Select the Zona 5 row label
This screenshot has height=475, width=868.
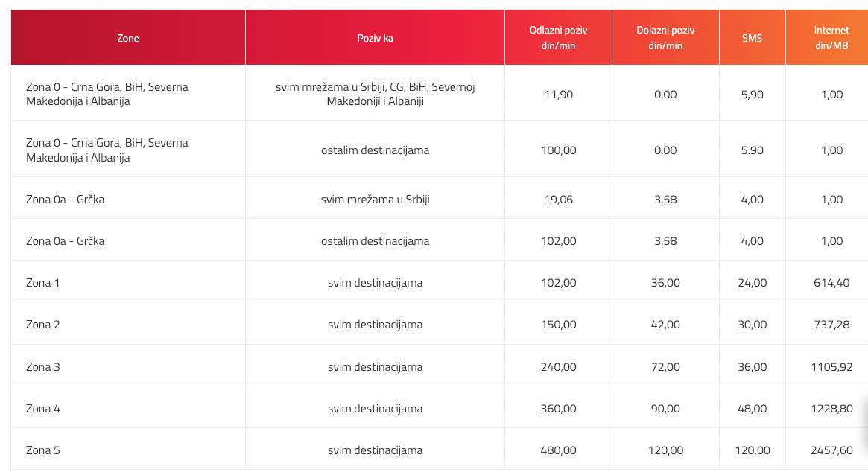pyautogui.click(x=43, y=450)
